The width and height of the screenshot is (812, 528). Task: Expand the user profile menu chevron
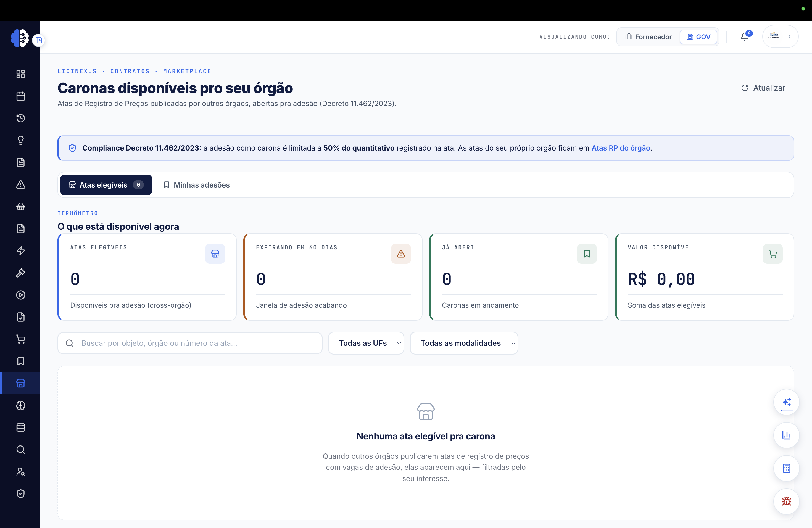(789, 36)
